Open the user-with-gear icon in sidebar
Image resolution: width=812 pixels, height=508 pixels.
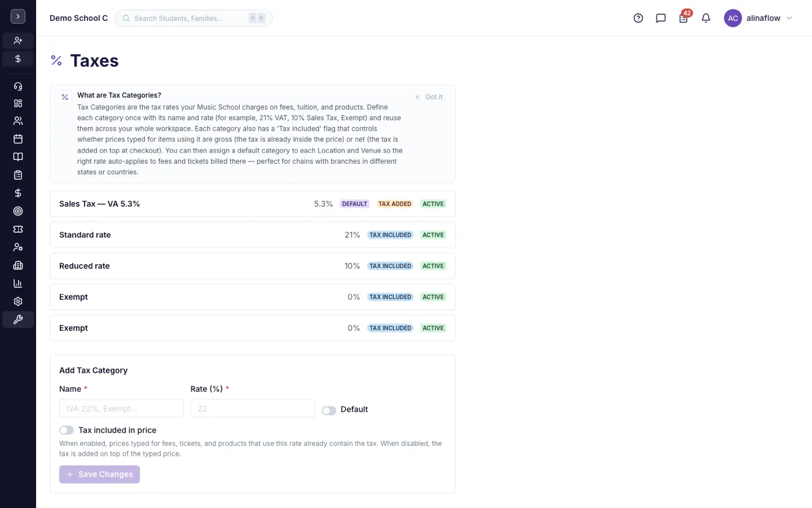(18, 247)
